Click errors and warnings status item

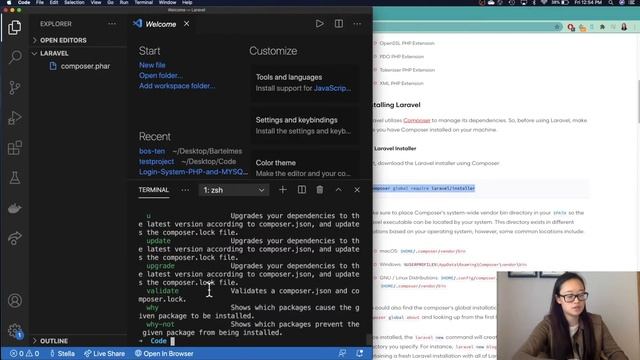pyautogui.click(x=24, y=354)
